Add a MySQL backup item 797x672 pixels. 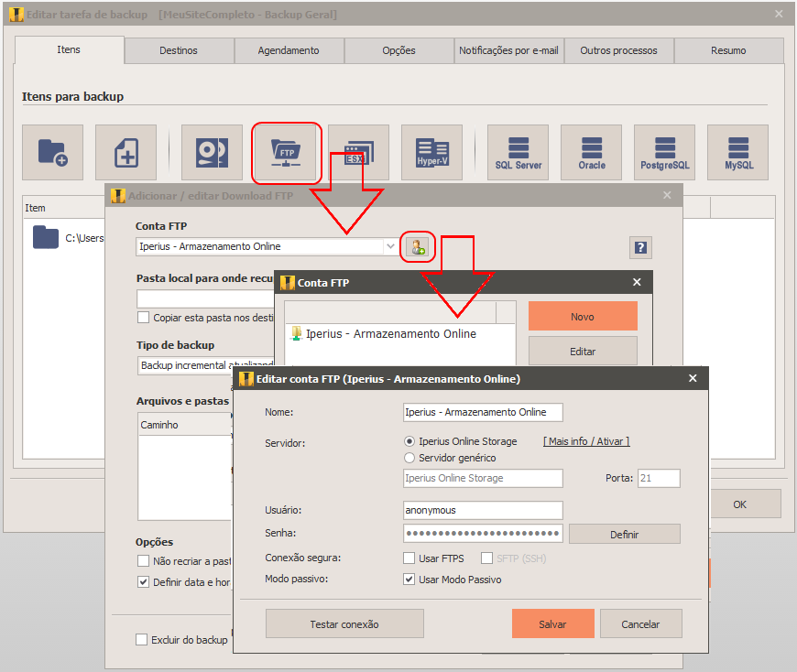click(737, 152)
